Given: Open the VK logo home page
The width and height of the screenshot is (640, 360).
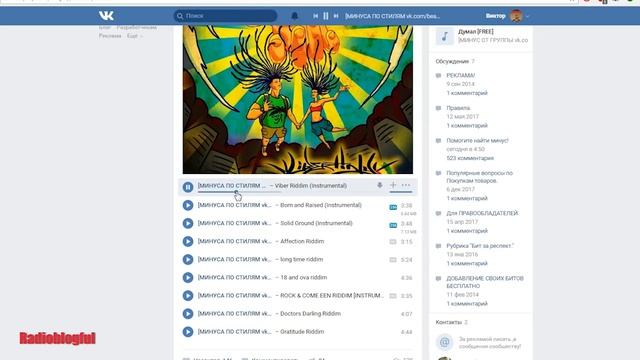Looking at the screenshot, I should click(x=106, y=16).
